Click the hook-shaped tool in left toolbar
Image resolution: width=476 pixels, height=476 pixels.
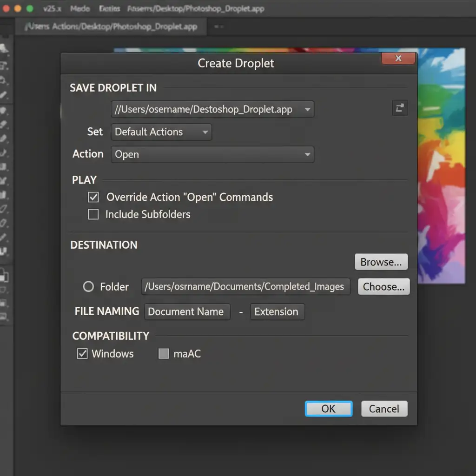pyautogui.click(x=4, y=152)
